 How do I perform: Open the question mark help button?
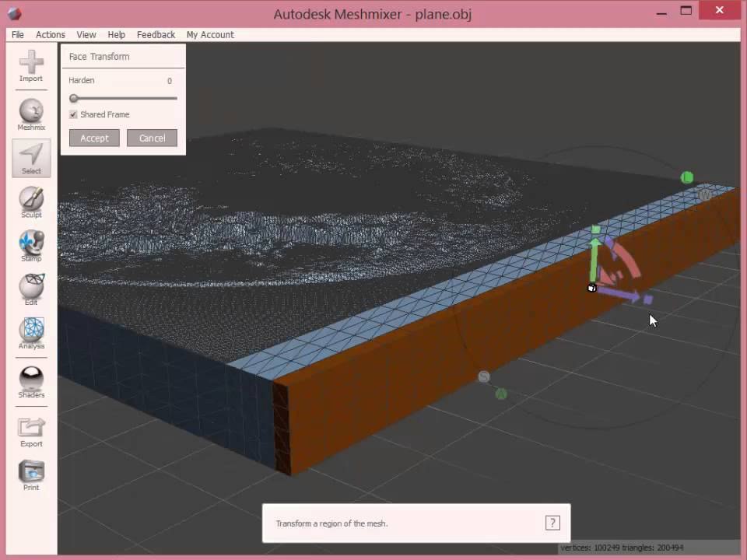click(x=552, y=523)
